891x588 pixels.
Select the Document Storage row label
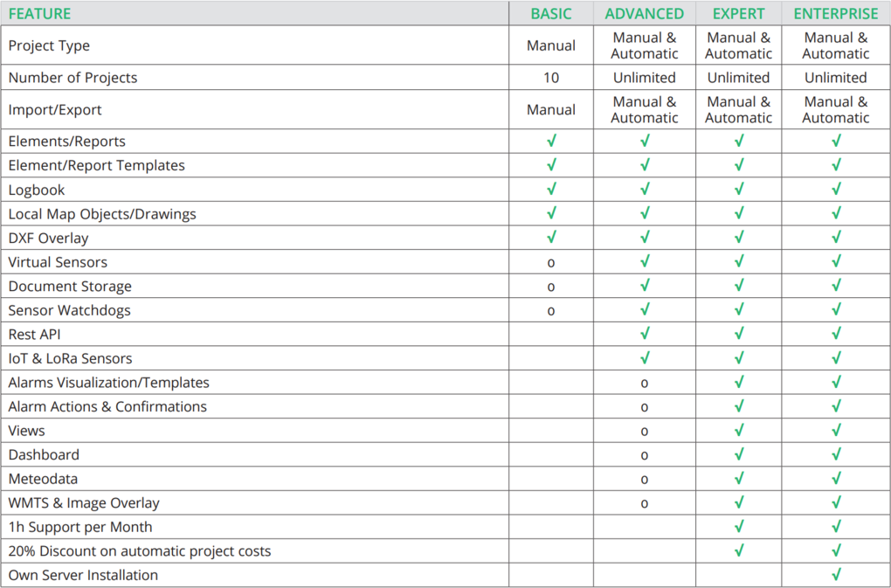(69, 287)
